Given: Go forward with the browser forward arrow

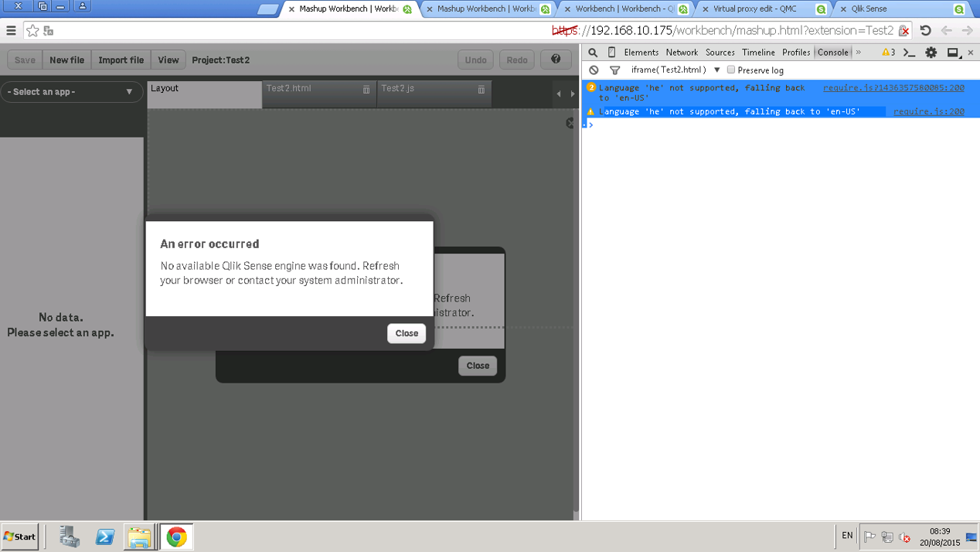Looking at the screenshot, I should click(x=967, y=31).
